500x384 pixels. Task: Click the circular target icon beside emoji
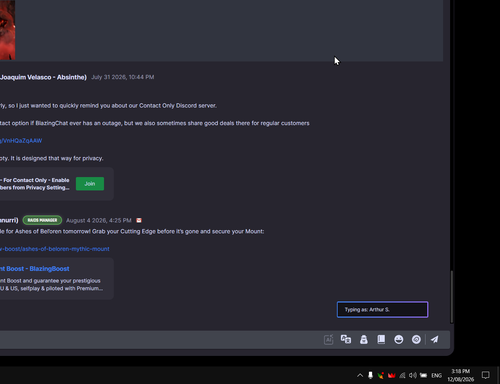(x=416, y=339)
